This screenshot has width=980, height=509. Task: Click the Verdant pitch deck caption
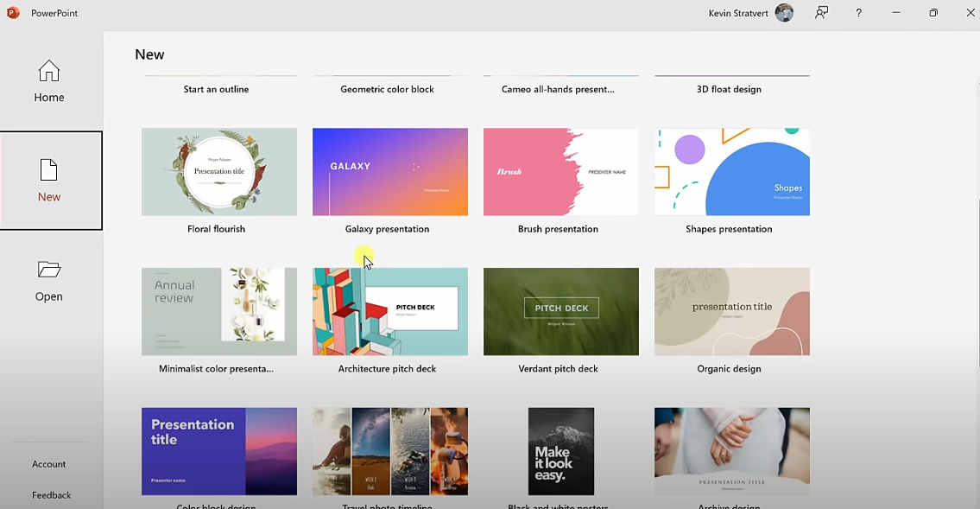tap(558, 369)
